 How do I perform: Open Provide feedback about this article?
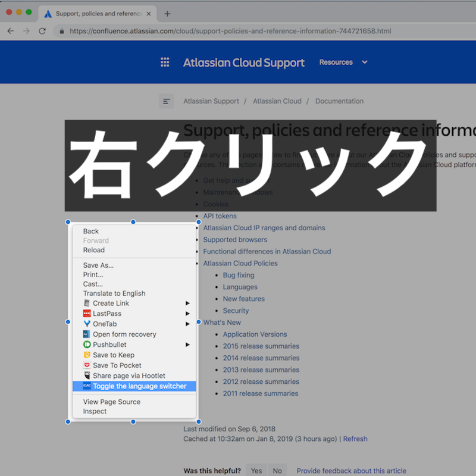351,471
